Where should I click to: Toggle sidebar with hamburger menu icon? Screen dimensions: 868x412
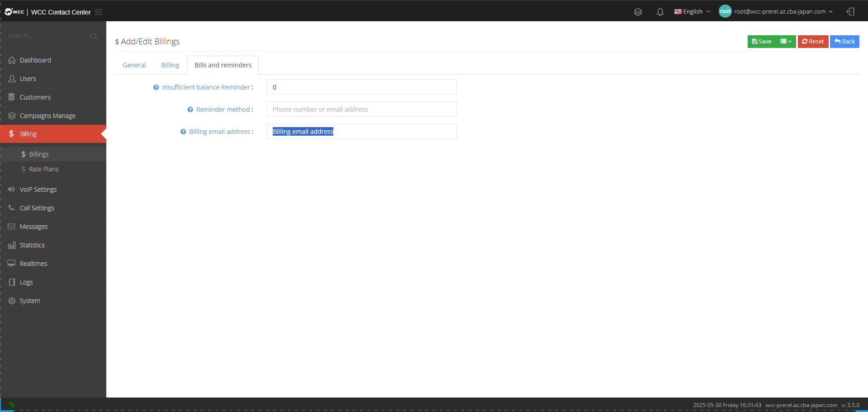point(98,12)
